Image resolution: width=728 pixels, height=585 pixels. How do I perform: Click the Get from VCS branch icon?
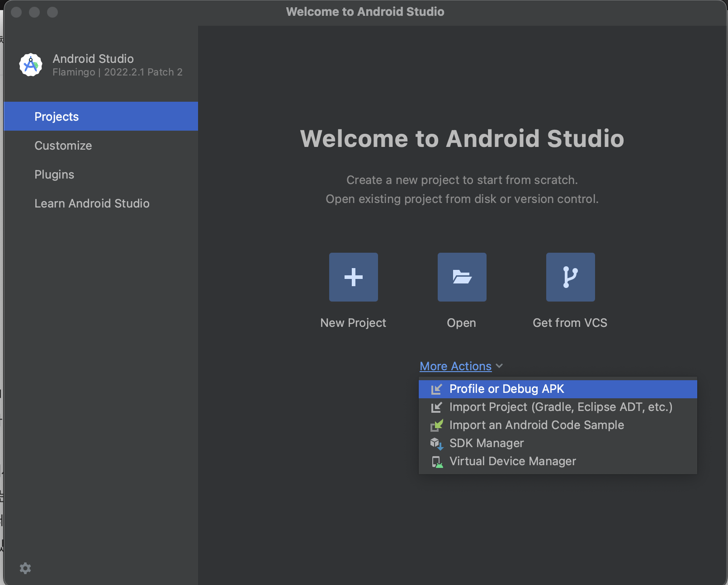(571, 277)
